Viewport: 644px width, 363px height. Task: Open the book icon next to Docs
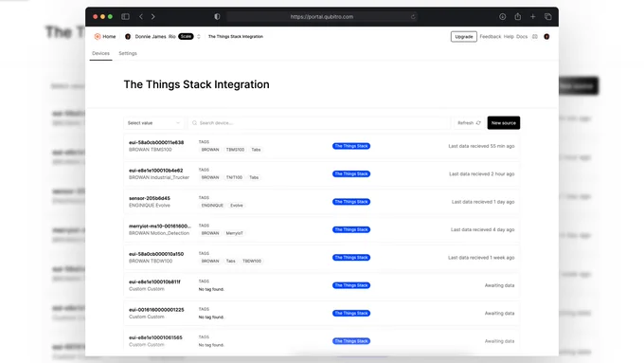coord(535,37)
